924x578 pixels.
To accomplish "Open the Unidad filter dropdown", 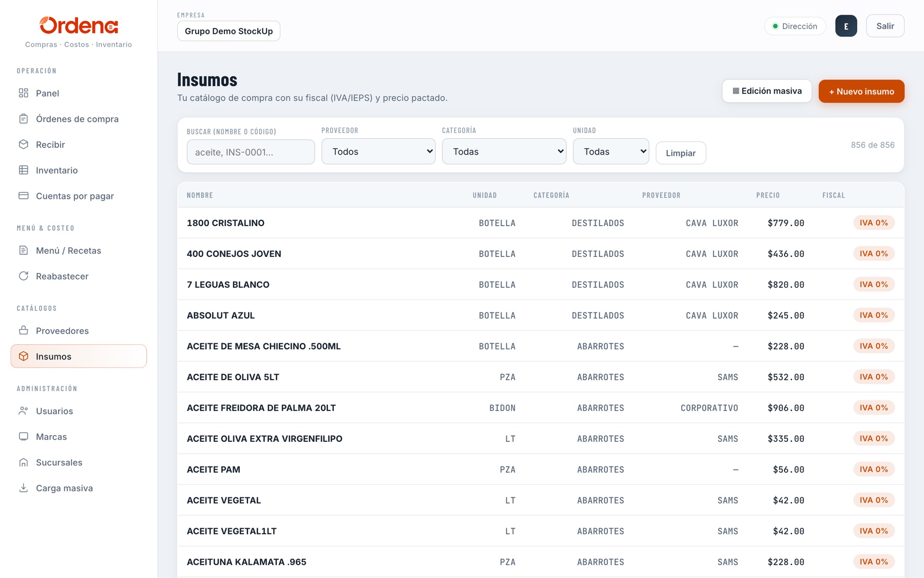I will coord(611,152).
